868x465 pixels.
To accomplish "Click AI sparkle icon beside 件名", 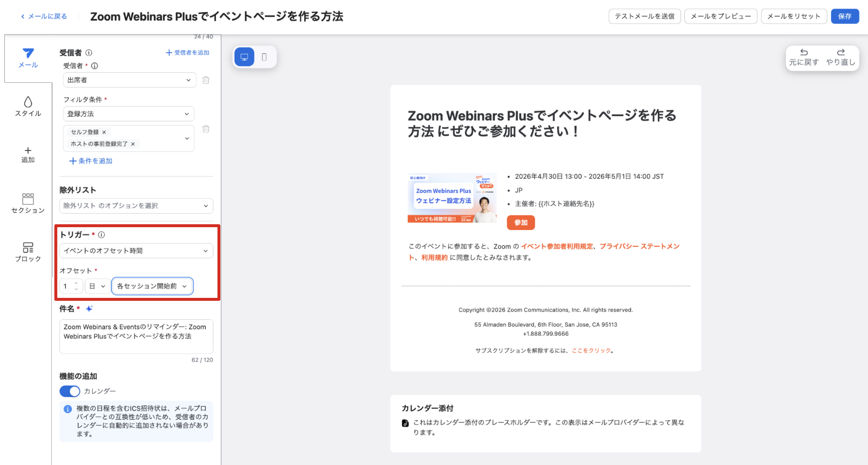I will 89,309.
